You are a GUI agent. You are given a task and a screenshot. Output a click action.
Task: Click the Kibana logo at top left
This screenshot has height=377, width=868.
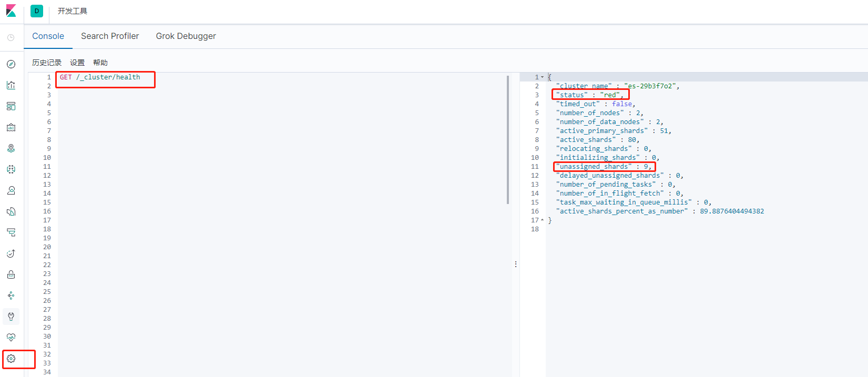(x=11, y=11)
